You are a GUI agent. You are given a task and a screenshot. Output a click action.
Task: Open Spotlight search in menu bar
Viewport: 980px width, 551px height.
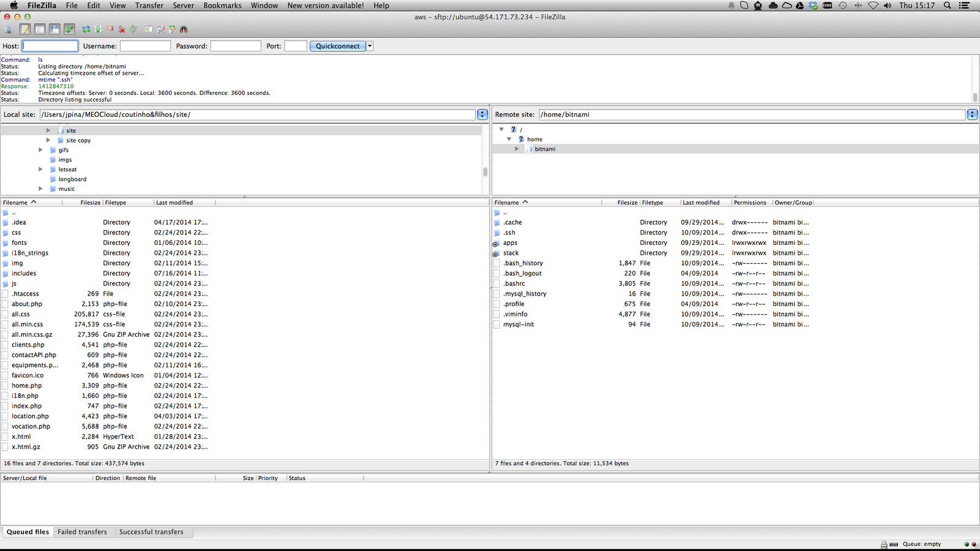(x=947, y=6)
